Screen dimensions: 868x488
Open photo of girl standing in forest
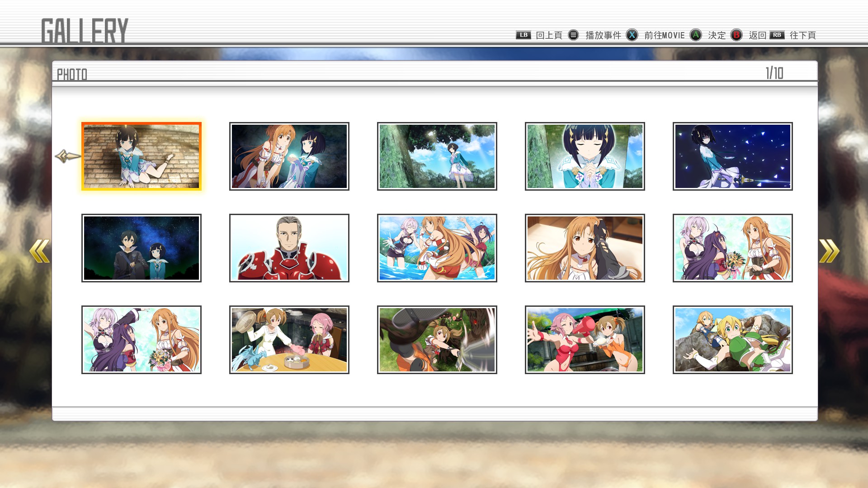[x=437, y=156]
